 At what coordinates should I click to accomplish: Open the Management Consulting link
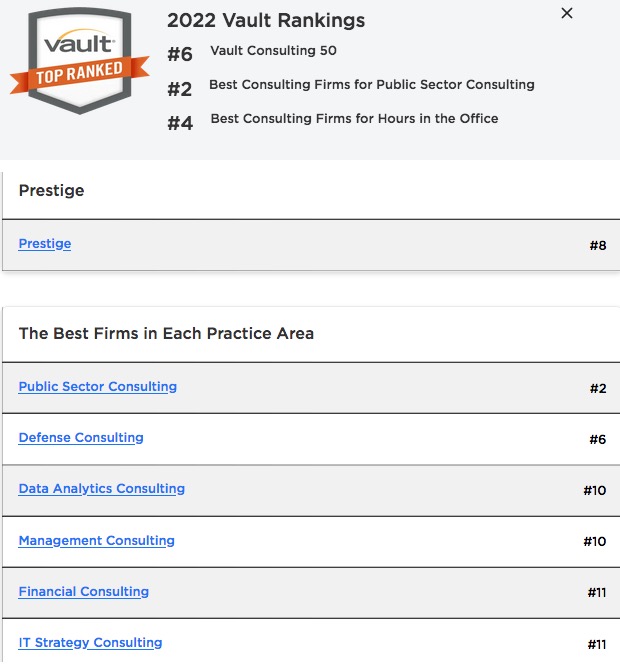(x=97, y=541)
